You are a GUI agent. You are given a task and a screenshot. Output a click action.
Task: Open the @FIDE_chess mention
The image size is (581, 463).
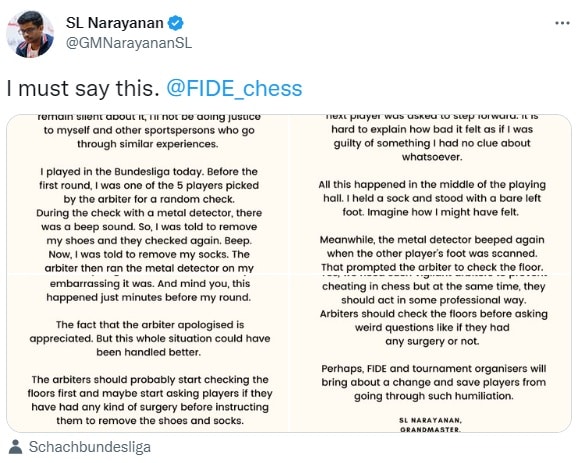tap(234, 89)
